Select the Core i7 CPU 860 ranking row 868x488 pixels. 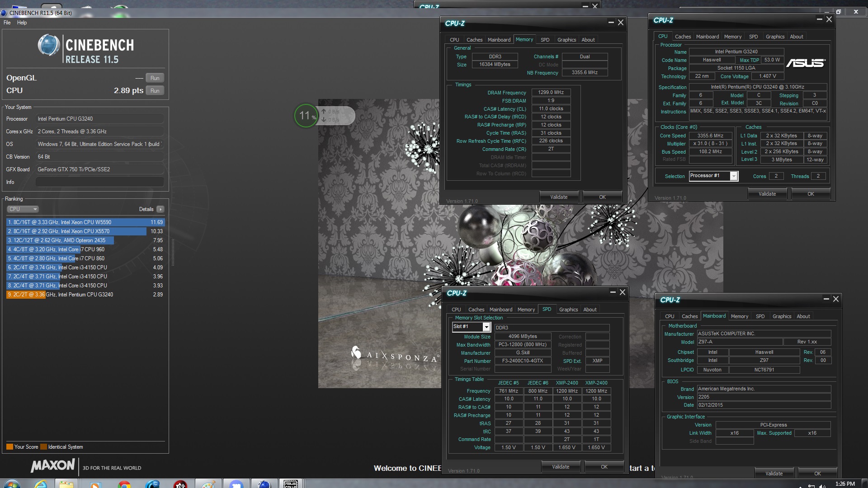(85, 258)
